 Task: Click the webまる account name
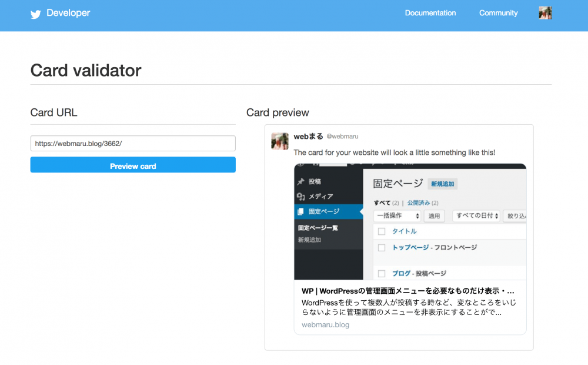[x=308, y=137]
